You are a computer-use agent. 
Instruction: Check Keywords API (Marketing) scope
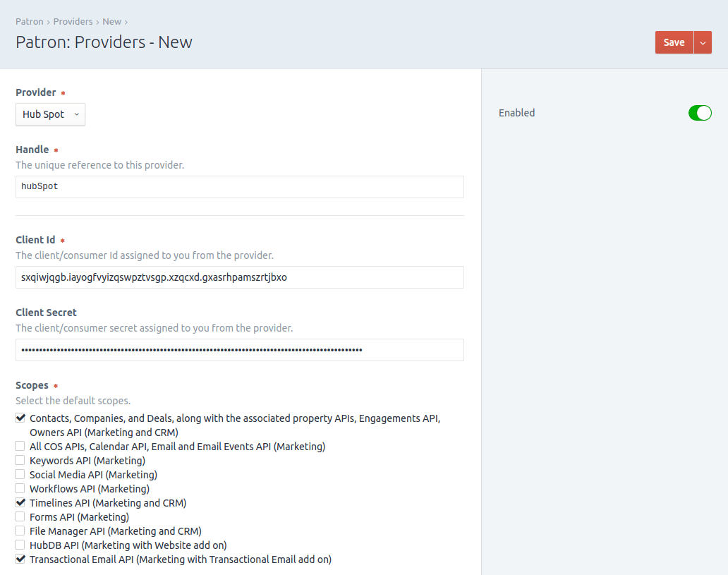[x=20, y=460]
